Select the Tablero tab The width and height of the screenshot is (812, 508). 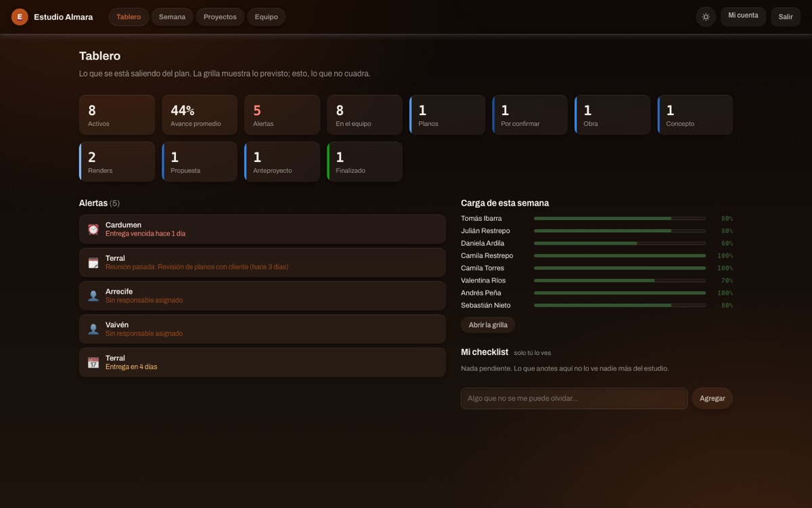(x=129, y=17)
